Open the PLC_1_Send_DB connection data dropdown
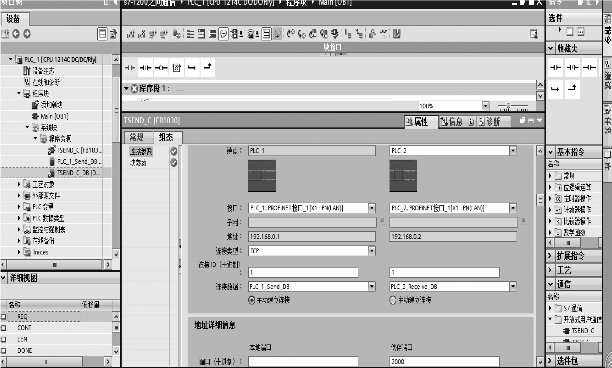The height and width of the screenshot is (368, 612). coord(372,286)
